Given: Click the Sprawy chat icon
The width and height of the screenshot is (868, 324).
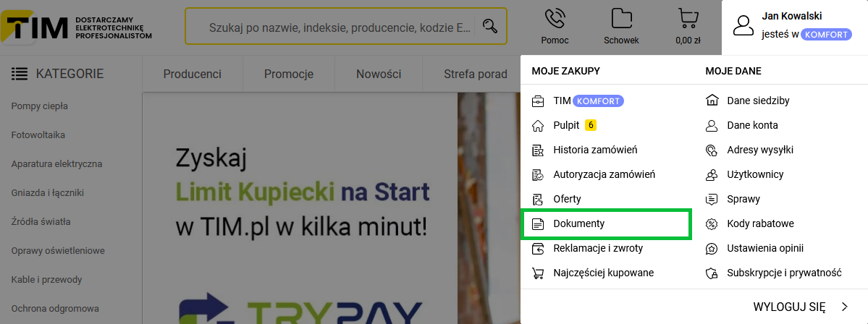Looking at the screenshot, I should point(712,199).
